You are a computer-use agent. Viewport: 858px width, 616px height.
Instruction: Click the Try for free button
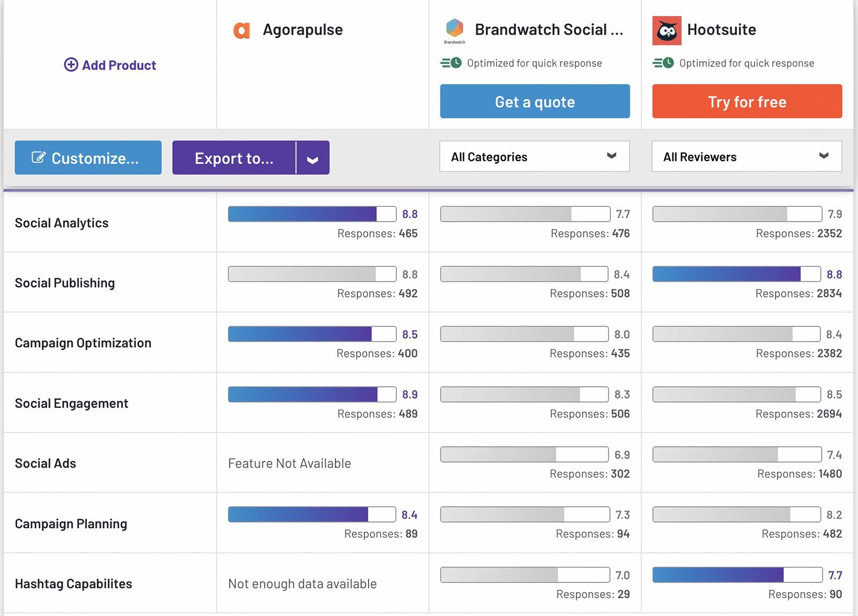pos(747,101)
